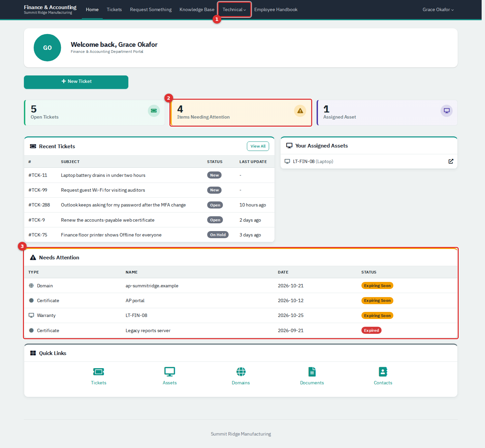Click Expiring Soon badge for ap-summitridge.example
This screenshot has width=485, height=448.
point(377,286)
